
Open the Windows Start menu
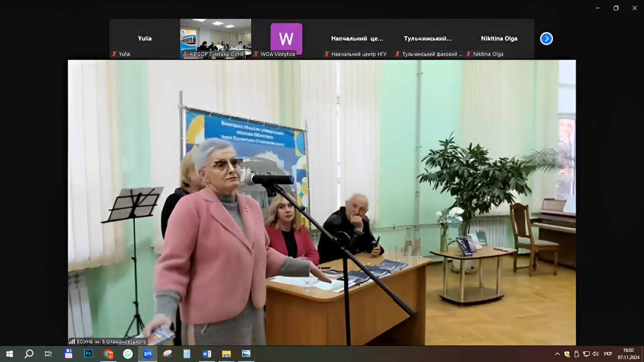(x=10, y=353)
